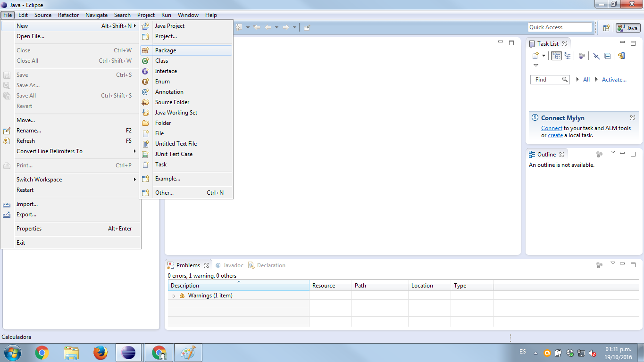The height and width of the screenshot is (362, 644).
Task: Click the Activate... link in Task List
Action: [614, 80]
